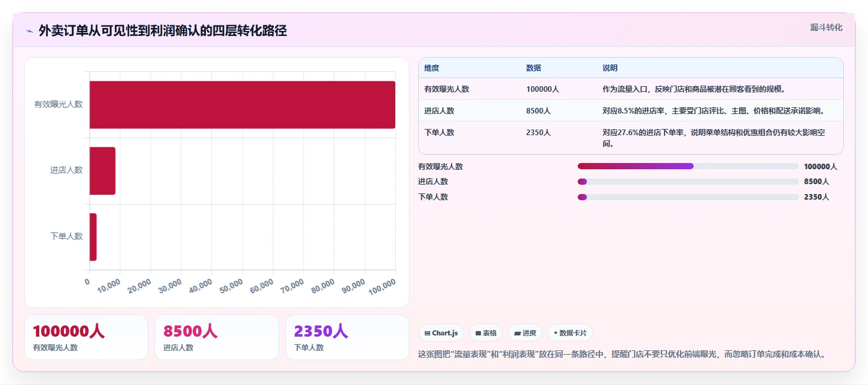
Task: Click the progress label 有效曝光人数
Action: (441, 167)
